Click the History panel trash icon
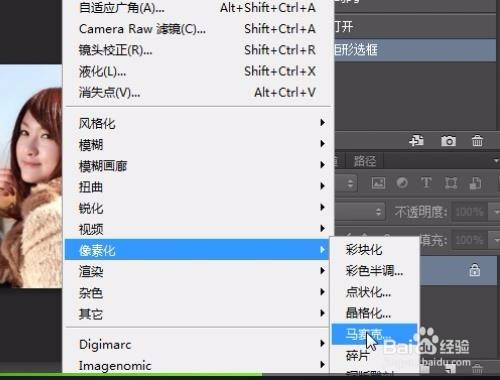 coord(477,141)
